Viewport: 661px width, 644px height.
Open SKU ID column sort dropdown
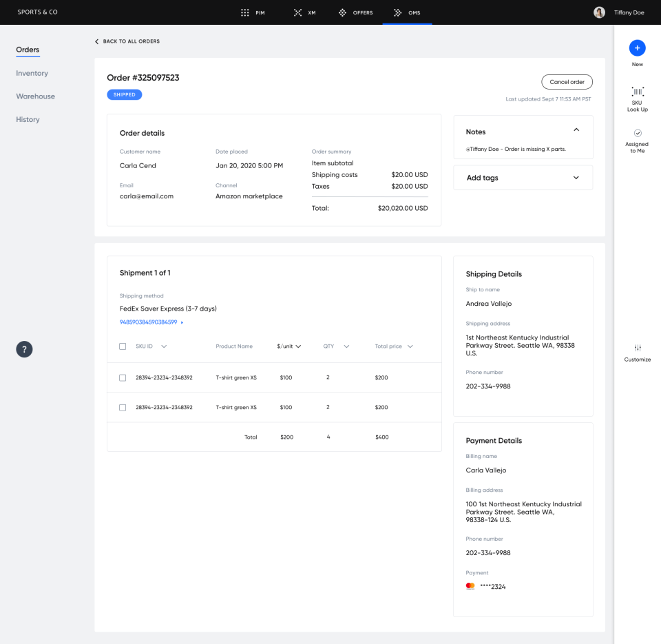click(164, 346)
